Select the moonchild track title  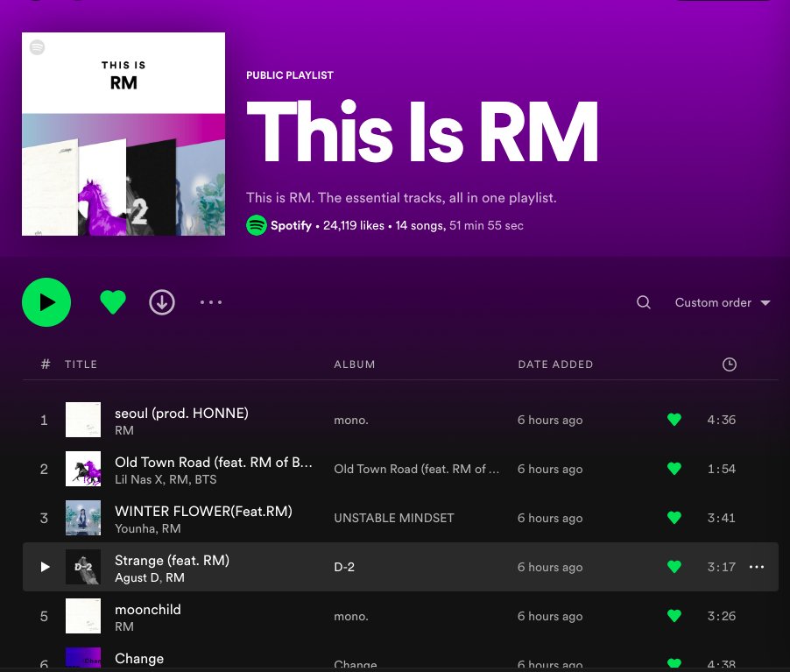pos(148,610)
